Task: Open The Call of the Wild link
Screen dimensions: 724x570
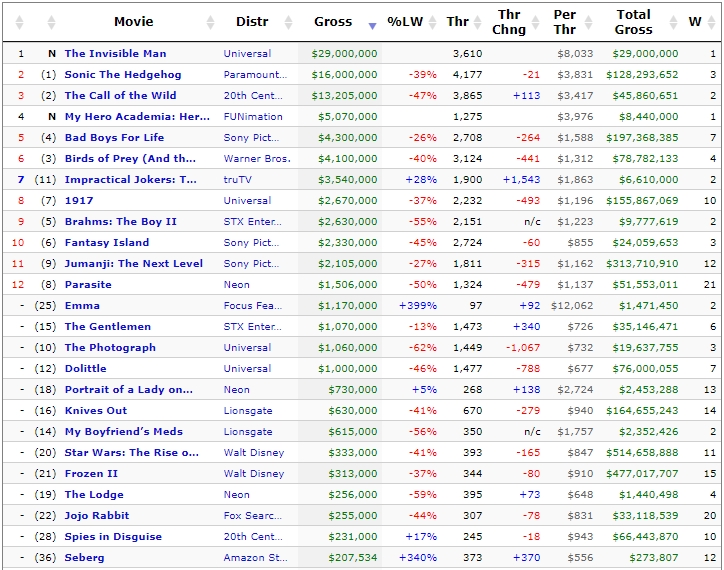Action: point(121,96)
